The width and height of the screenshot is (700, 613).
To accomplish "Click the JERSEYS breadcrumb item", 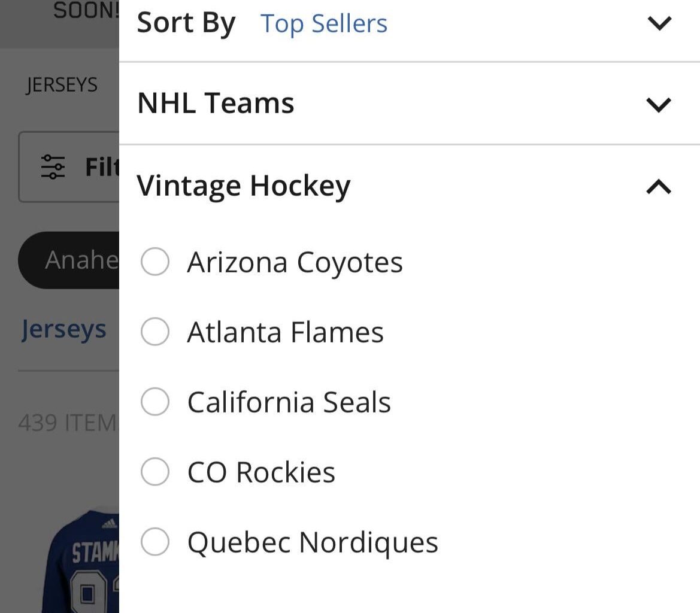I will tap(62, 85).
